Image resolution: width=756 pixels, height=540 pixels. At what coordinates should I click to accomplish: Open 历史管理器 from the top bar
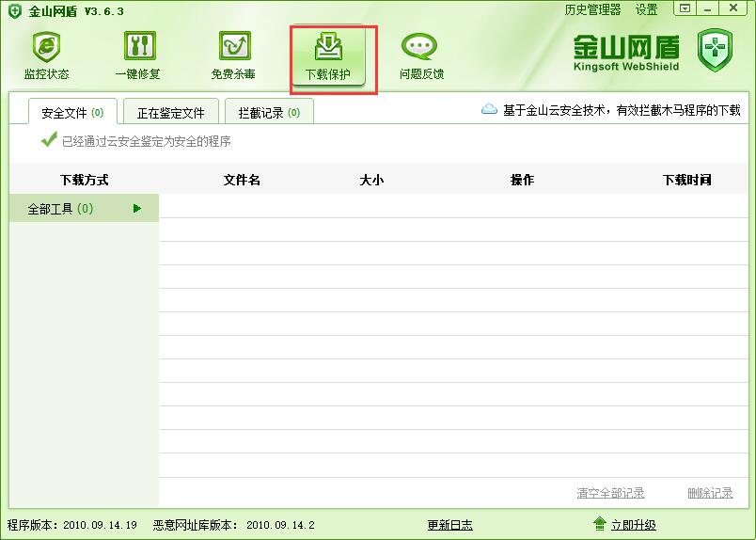[x=592, y=9]
